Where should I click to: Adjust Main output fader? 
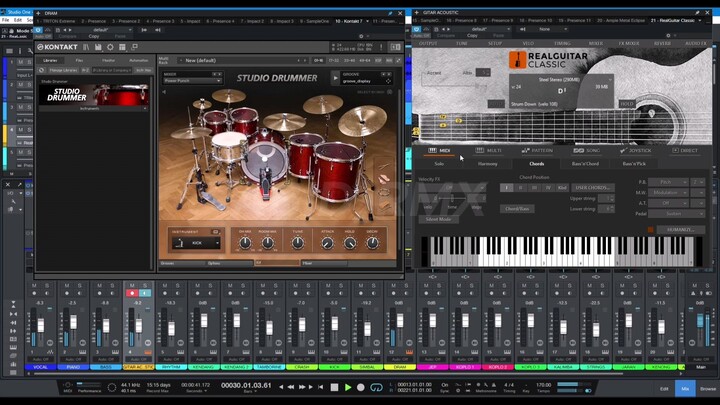(700, 321)
